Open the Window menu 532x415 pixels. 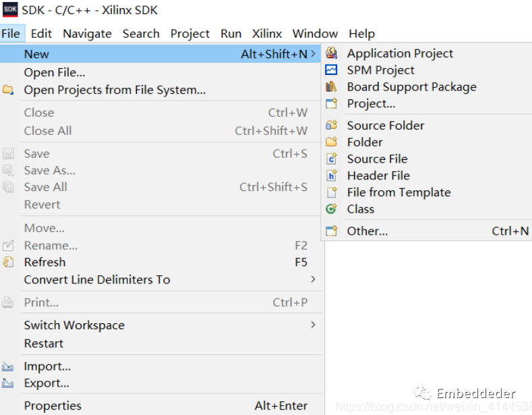(315, 34)
